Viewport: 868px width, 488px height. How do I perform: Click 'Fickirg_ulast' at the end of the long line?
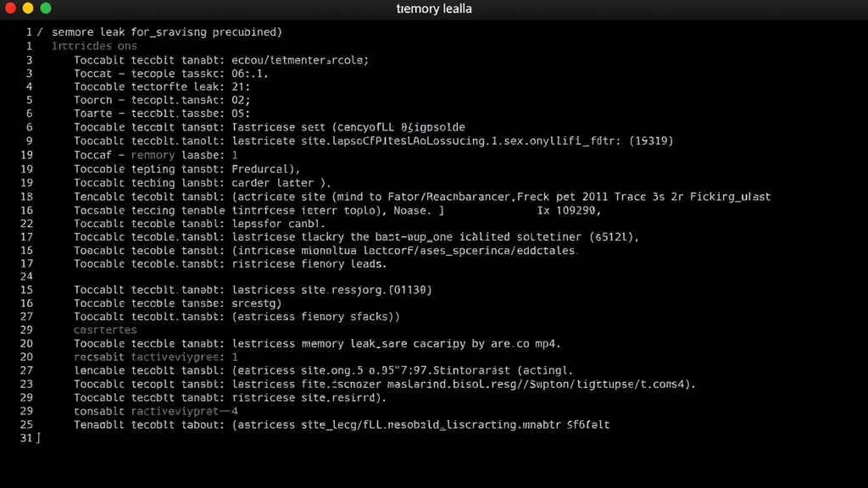pyautogui.click(x=730, y=197)
